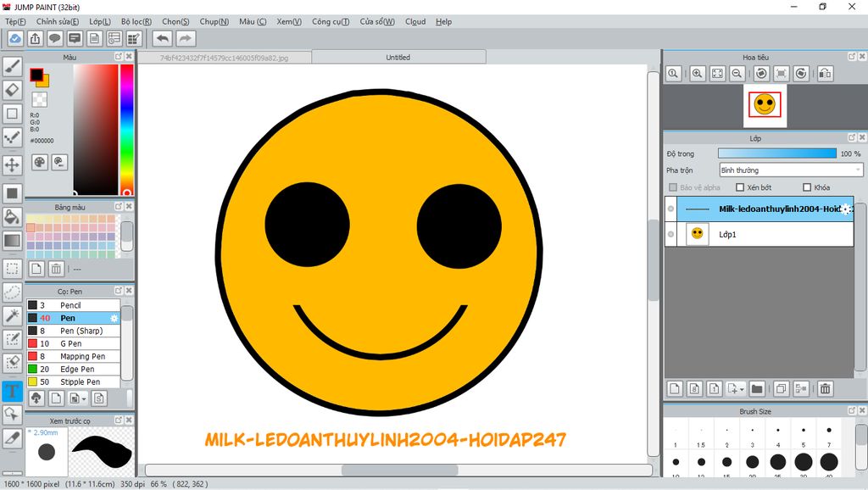Select the Lasso selection tool
868x490 pixels.
coord(12,292)
